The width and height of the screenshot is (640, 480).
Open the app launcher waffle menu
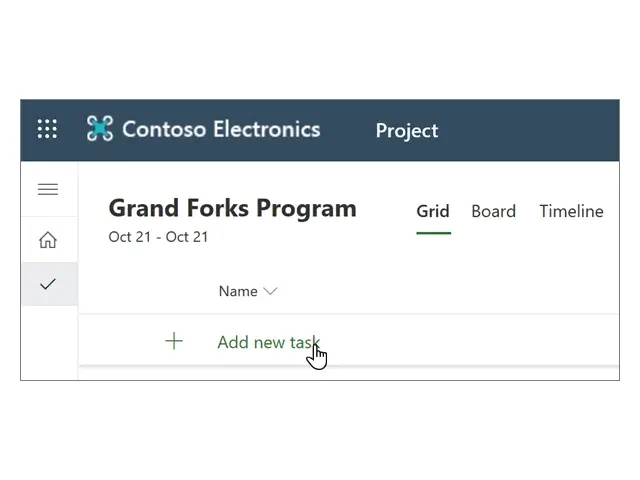pos(47,129)
